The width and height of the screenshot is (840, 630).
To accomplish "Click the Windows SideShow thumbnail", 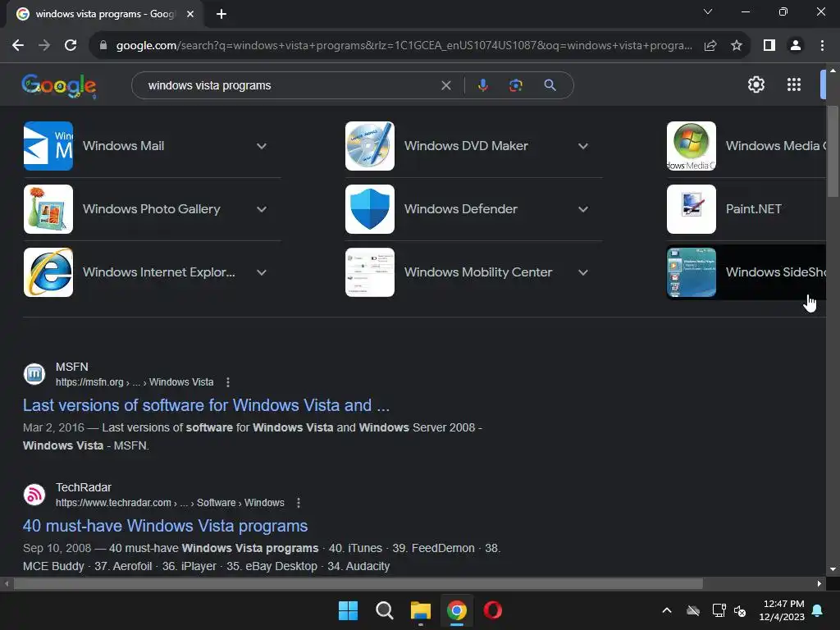I will pyautogui.click(x=691, y=272).
